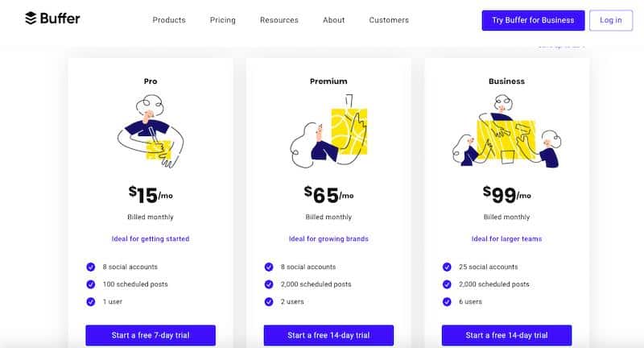Image resolution: width=644 pixels, height=348 pixels.
Task: Open the Pricing navigation item
Action: (223, 20)
